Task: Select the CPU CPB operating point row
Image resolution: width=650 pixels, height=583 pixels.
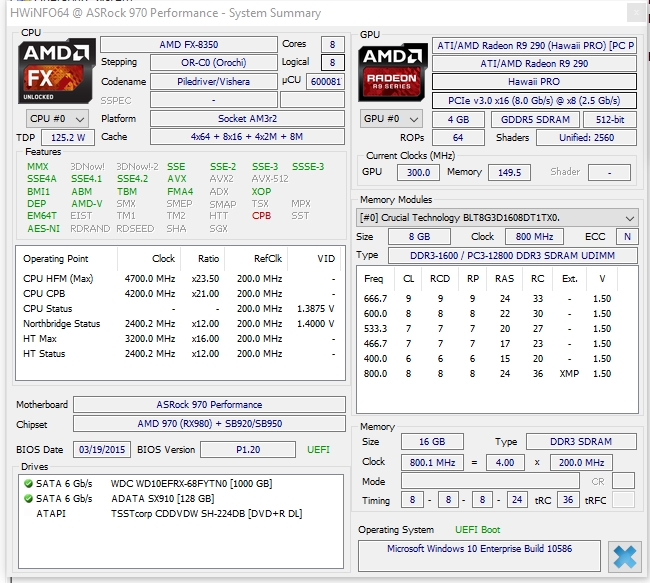Action: pyautogui.click(x=179, y=294)
